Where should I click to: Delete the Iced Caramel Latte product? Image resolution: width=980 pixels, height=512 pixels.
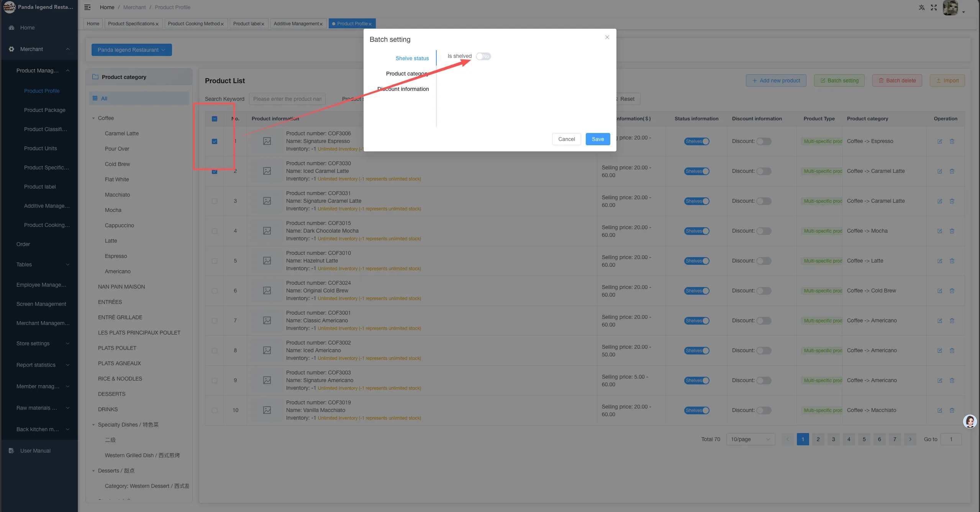952,171
